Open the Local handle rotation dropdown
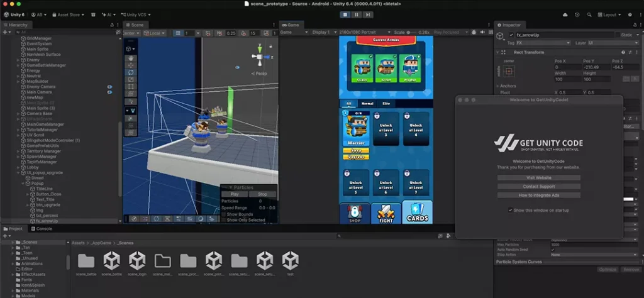644x298 pixels. pos(155,33)
